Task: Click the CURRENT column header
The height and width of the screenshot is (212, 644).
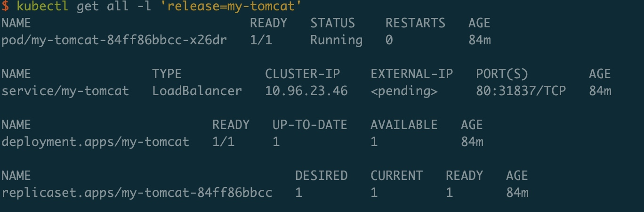Action: [x=397, y=176]
